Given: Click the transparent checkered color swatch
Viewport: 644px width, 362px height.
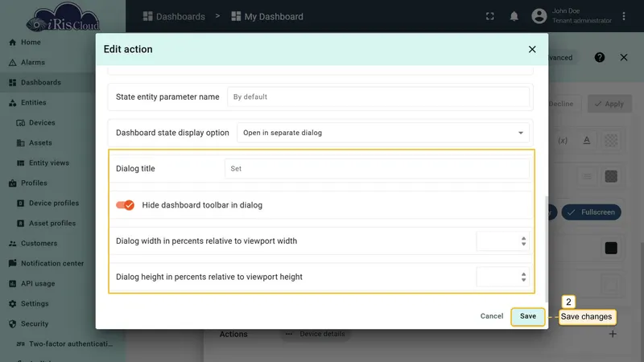Looking at the screenshot, I should (x=611, y=140).
